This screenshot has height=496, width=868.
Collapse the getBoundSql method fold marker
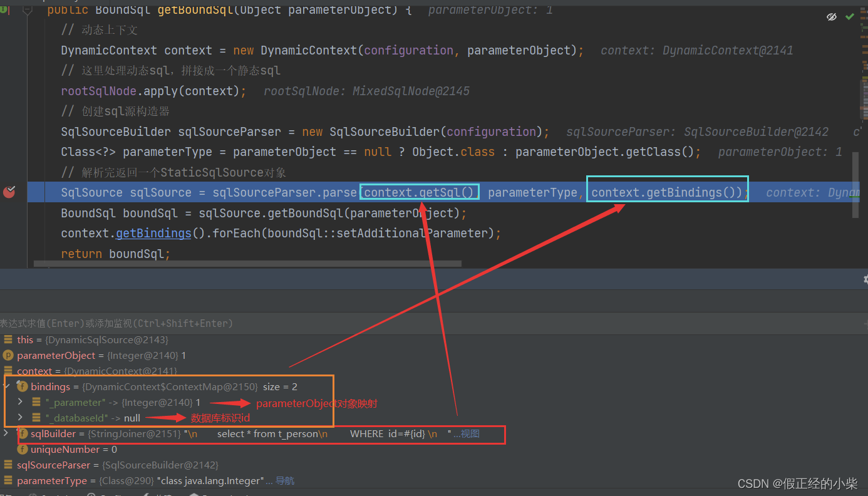coord(27,11)
